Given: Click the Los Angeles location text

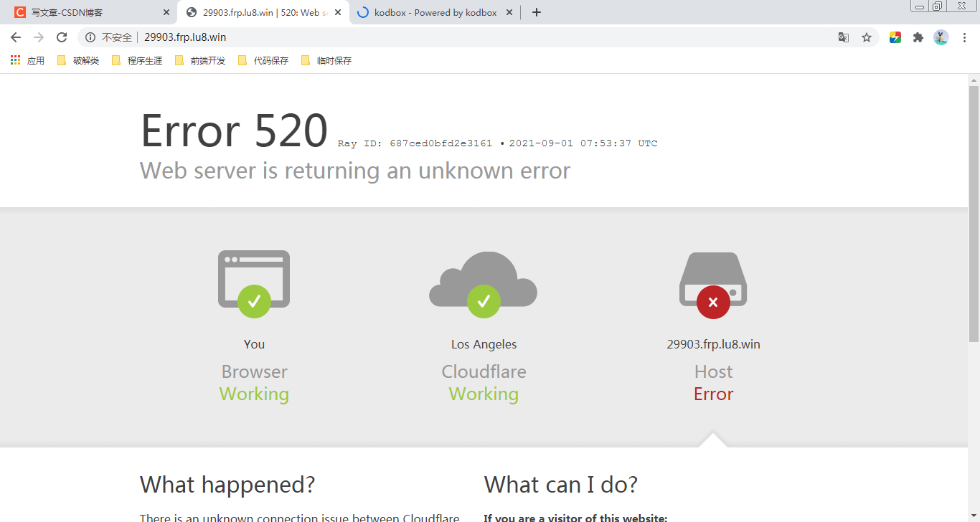Looking at the screenshot, I should (484, 344).
